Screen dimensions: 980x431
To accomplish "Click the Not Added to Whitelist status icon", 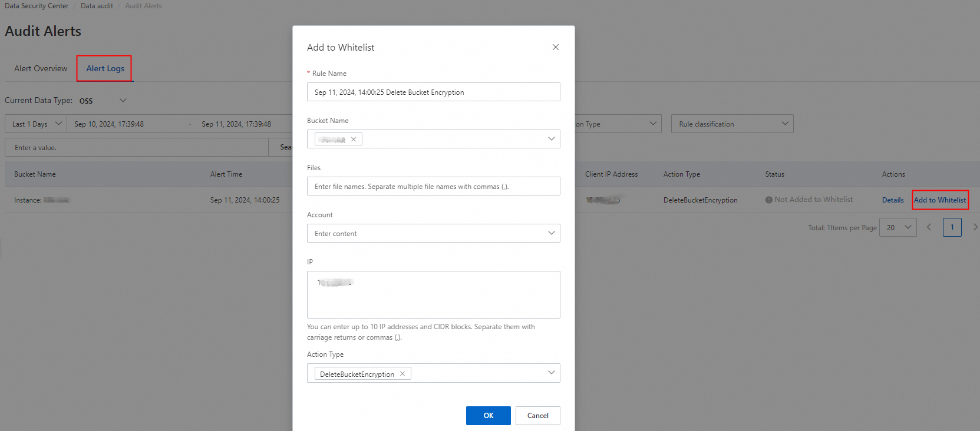I will [x=768, y=200].
